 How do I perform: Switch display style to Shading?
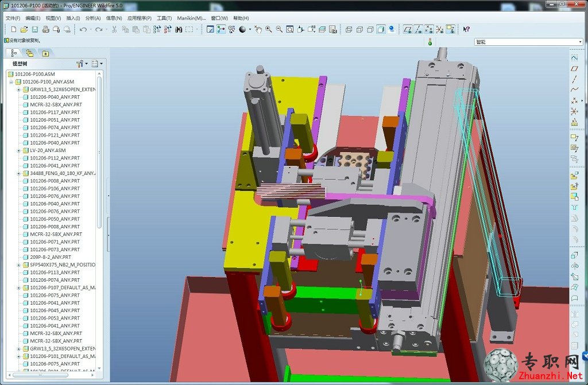(x=381, y=29)
